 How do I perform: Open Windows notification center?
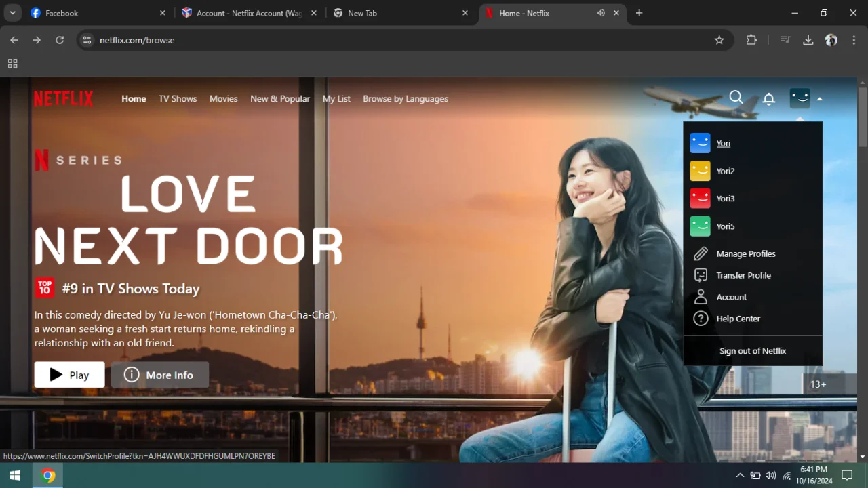click(x=847, y=475)
